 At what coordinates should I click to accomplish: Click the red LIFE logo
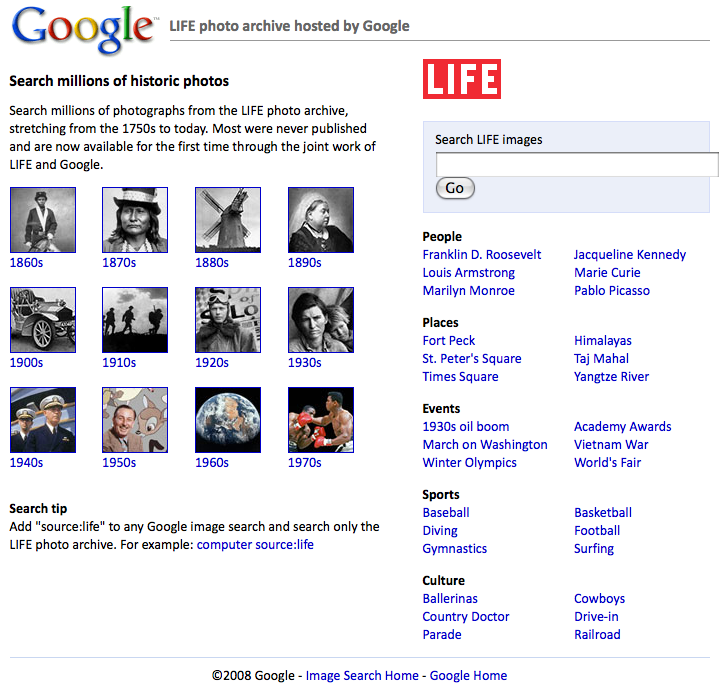pos(462,79)
